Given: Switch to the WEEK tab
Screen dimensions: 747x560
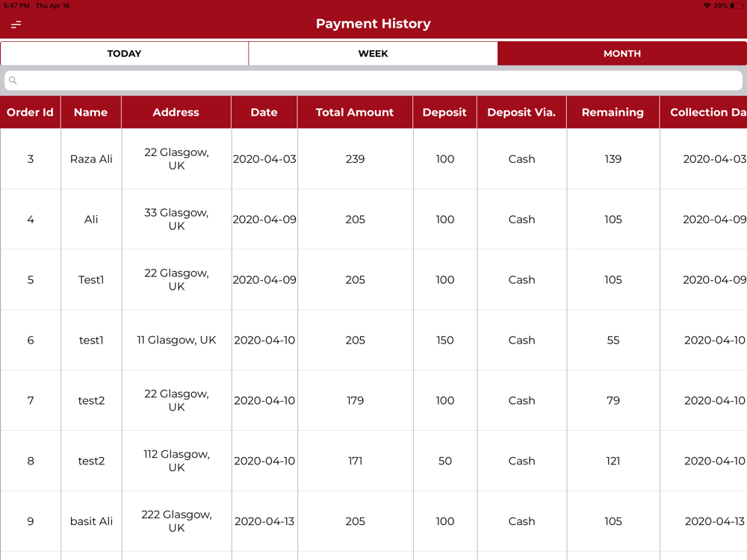Looking at the screenshot, I should pos(373,53).
